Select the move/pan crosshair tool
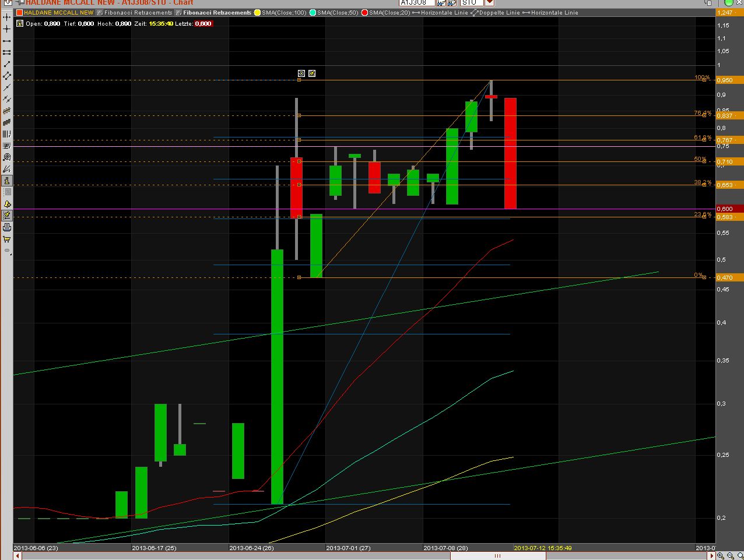The height and width of the screenshot is (560, 744). (x=7, y=17)
